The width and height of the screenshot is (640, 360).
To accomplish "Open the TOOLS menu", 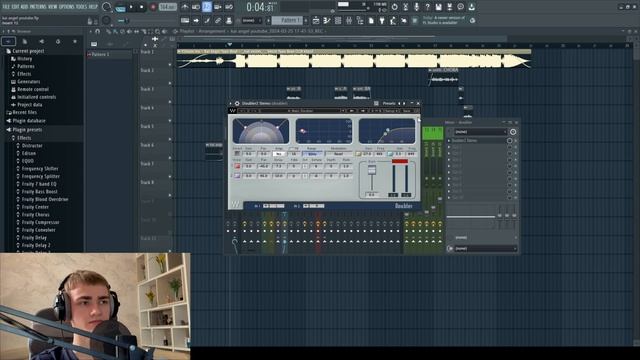I will (82, 7).
